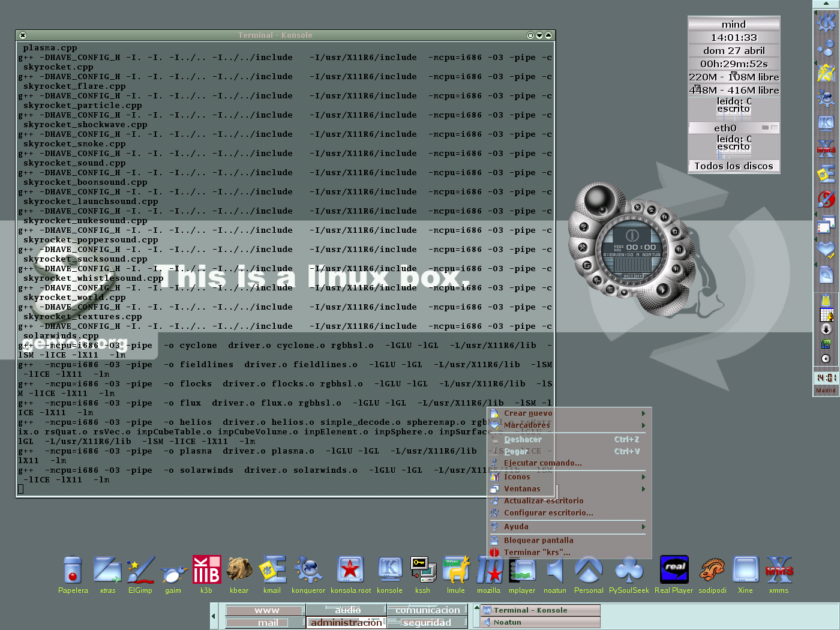Viewport: 840px width, 630px height.
Task: Launch kmail from the dock
Action: [x=272, y=574]
